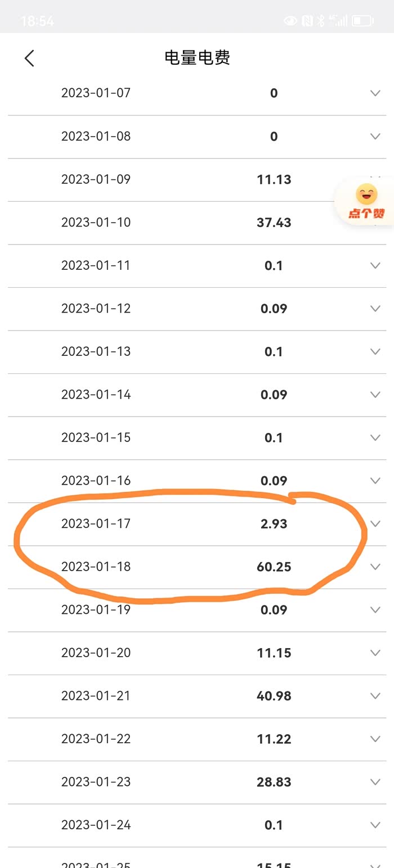Tap the 18:54 clock in status bar
The width and height of the screenshot is (394, 868).
(37, 21)
